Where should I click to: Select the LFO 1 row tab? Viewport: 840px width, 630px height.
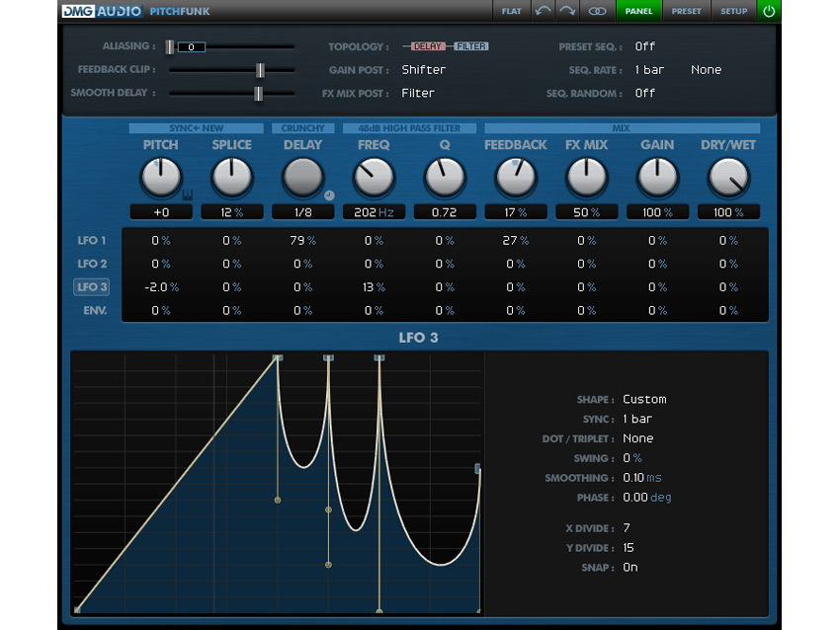92,240
